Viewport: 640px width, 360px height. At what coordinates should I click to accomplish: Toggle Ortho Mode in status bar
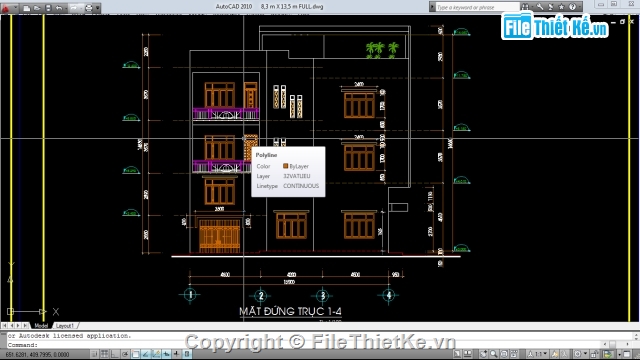point(115,354)
